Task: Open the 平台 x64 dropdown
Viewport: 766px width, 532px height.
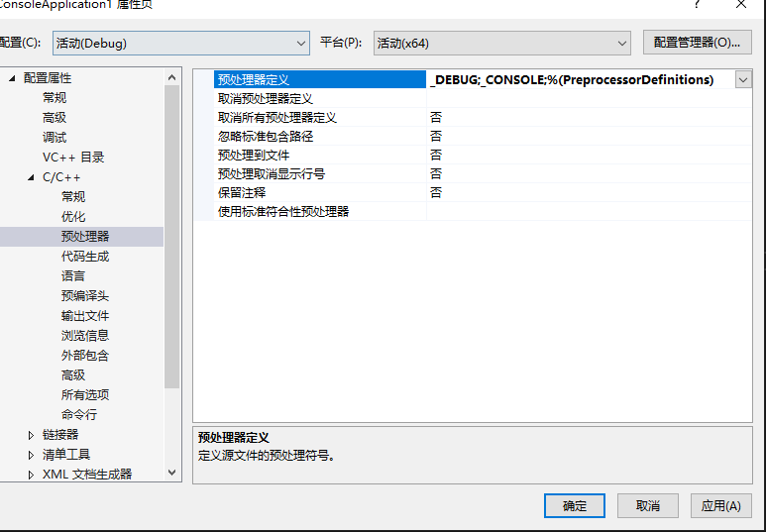Action: (x=501, y=43)
